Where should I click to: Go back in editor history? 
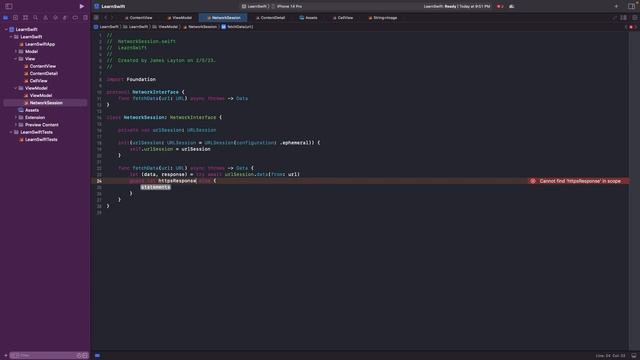click(x=106, y=18)
